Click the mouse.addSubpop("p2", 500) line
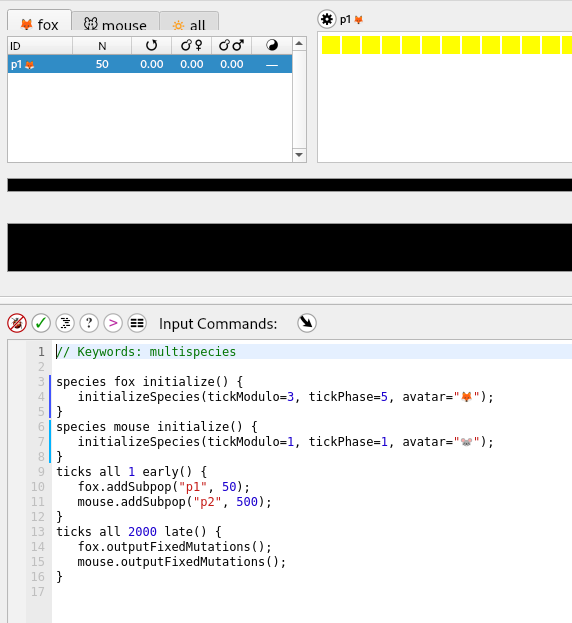 pos(174,502)
